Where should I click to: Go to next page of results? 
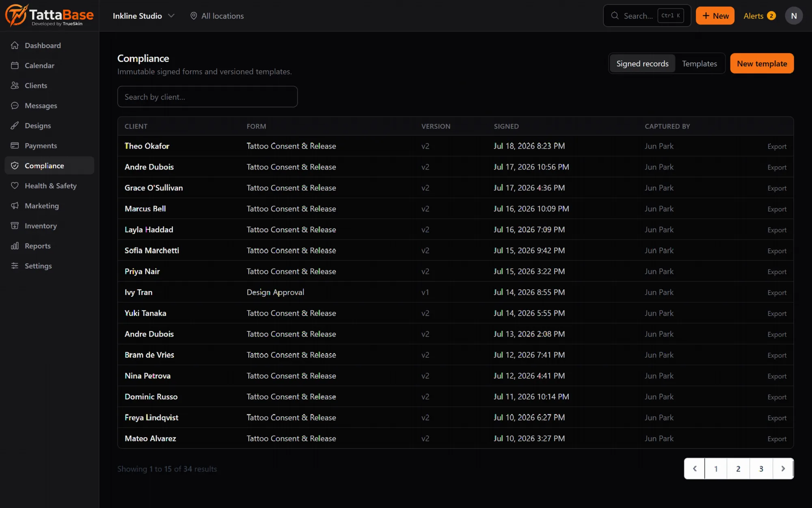(783, 469)
